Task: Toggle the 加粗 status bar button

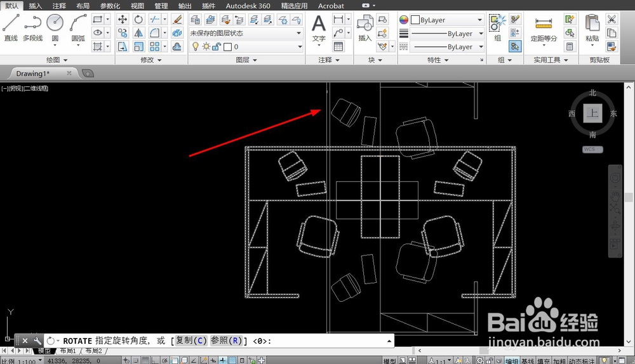Action: pos(559,361)
